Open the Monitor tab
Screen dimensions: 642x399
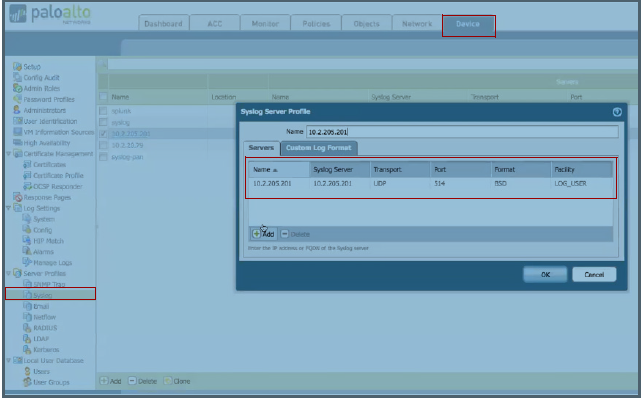[x=265, y=23]
